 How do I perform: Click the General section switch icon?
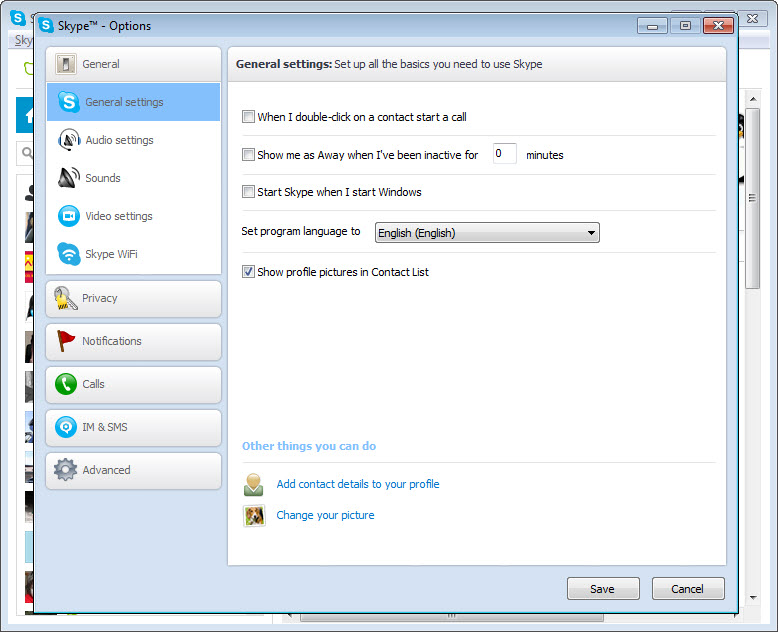click(x=65, y=64)
